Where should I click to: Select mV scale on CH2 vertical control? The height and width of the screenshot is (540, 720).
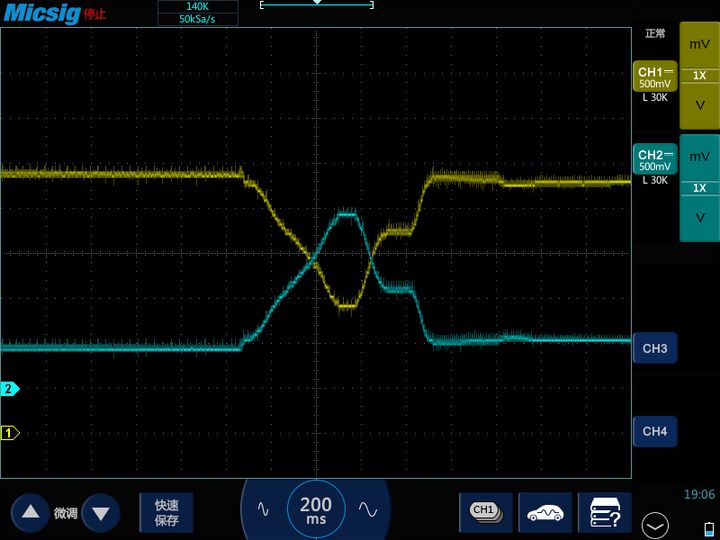(x=699, y=158)
